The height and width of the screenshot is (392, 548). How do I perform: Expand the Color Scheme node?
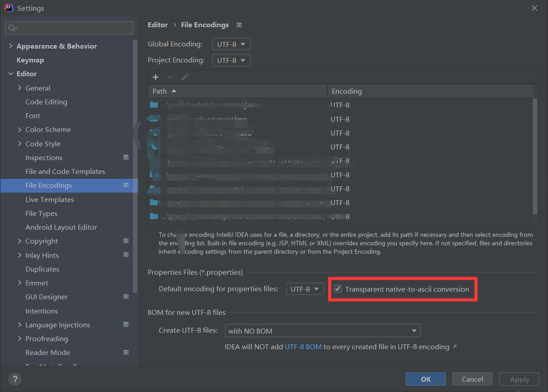pyautogui.click(x=20, y=129)
